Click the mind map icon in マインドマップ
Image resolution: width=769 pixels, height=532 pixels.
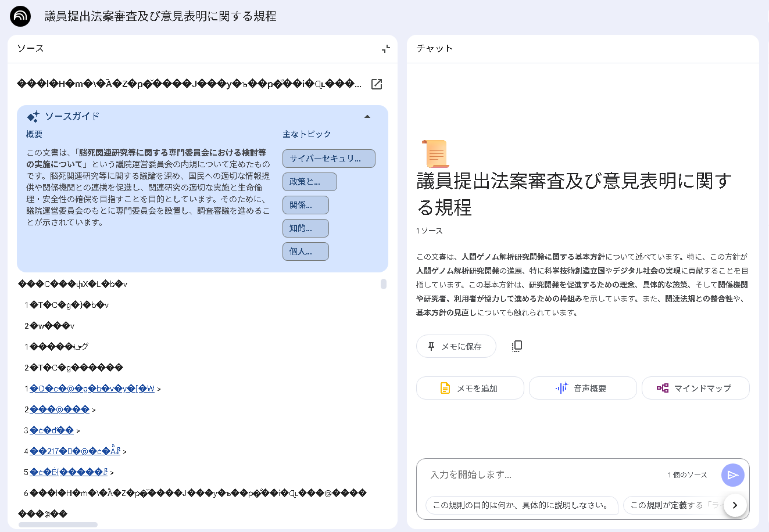click(x=663, y=388)
